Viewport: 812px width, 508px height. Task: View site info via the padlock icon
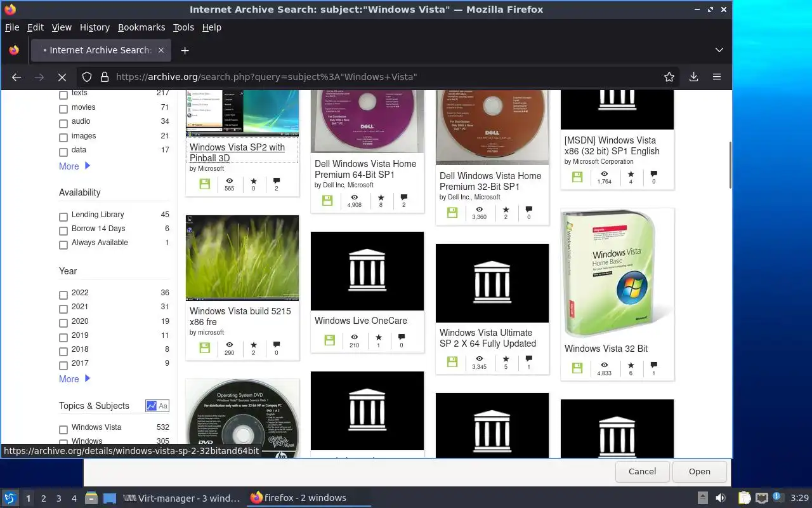click(104, 77)
